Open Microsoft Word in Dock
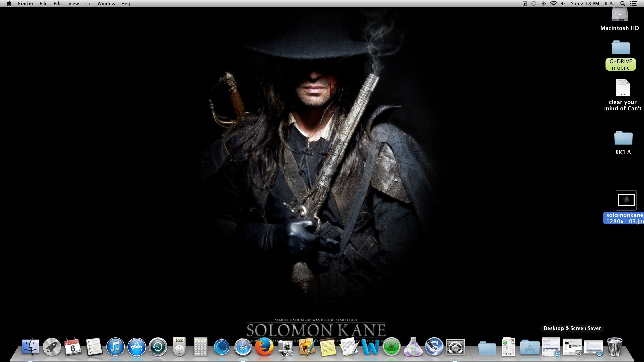This screenshot has height=362, width=644. pyautogui.click(x=370, y=347)
